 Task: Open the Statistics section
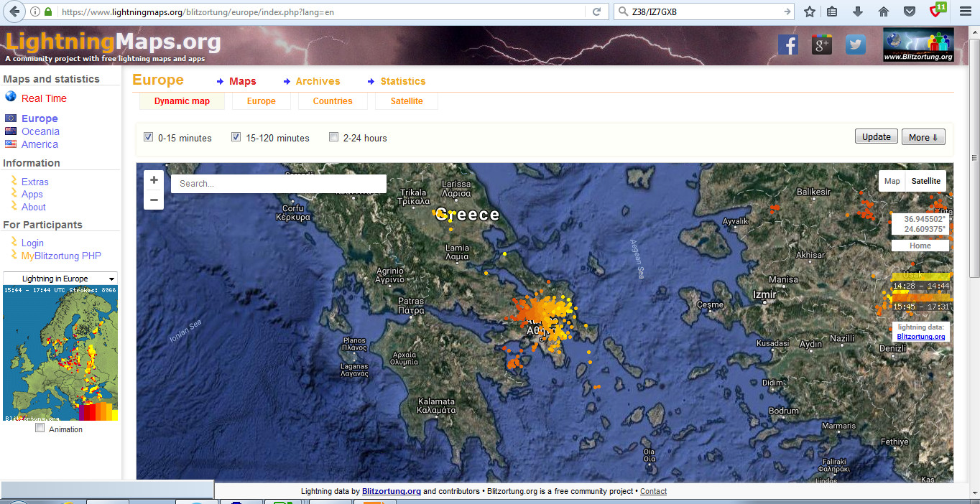[x=403, y=81]
